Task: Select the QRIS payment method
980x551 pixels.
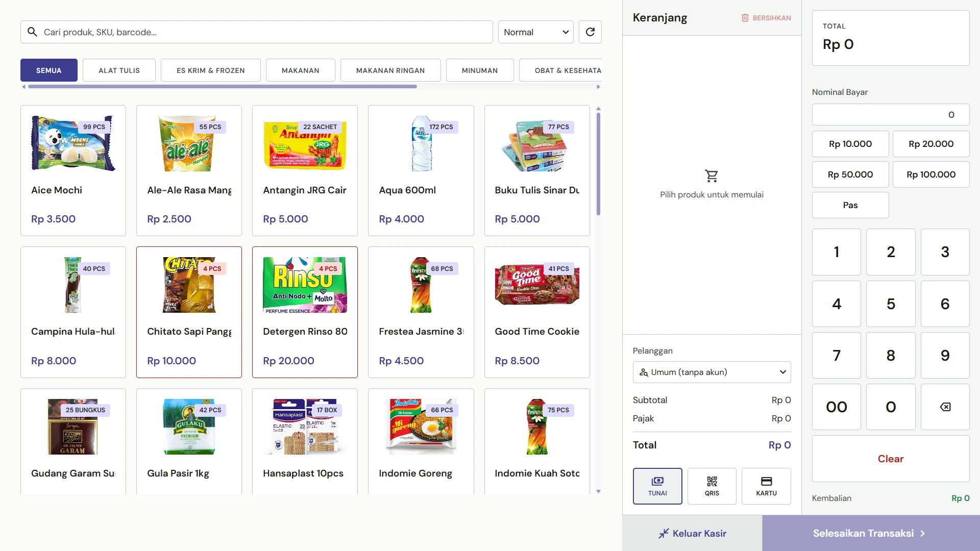Action: coord(712,486)
